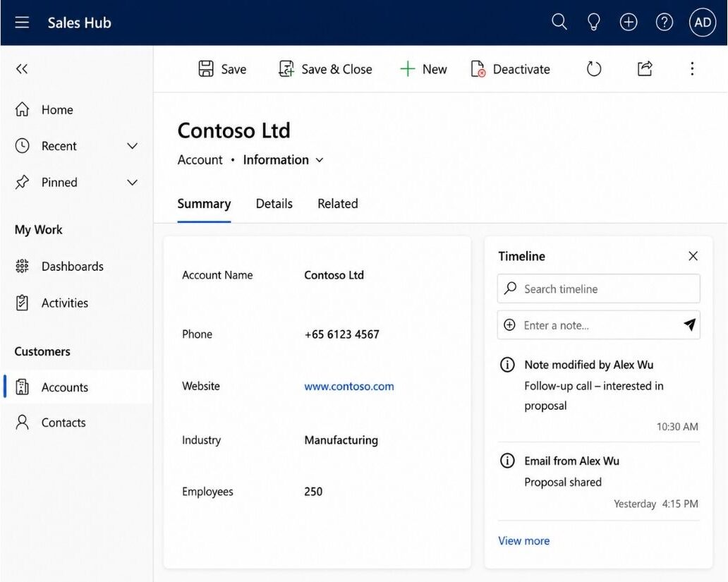
Task: Click the share icon in command bar
Action: 645,68
